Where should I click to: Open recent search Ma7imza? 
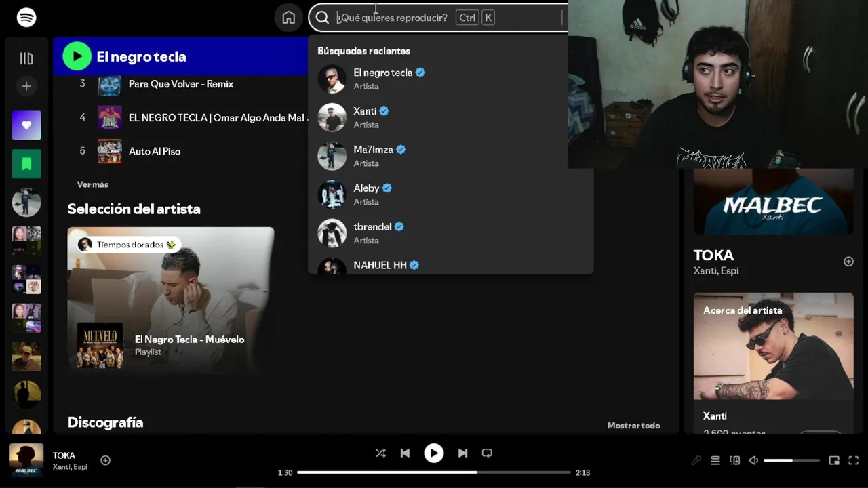click(x=450, y=156)
